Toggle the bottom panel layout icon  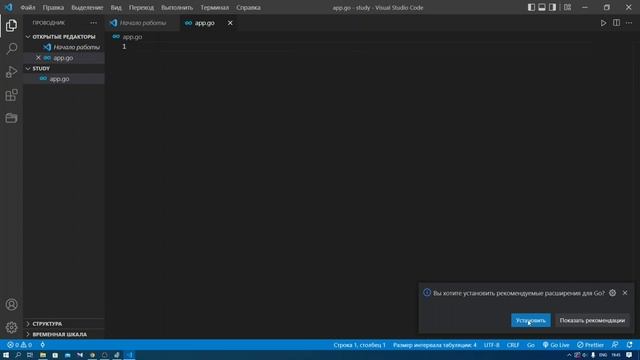[x=542, y=7]
